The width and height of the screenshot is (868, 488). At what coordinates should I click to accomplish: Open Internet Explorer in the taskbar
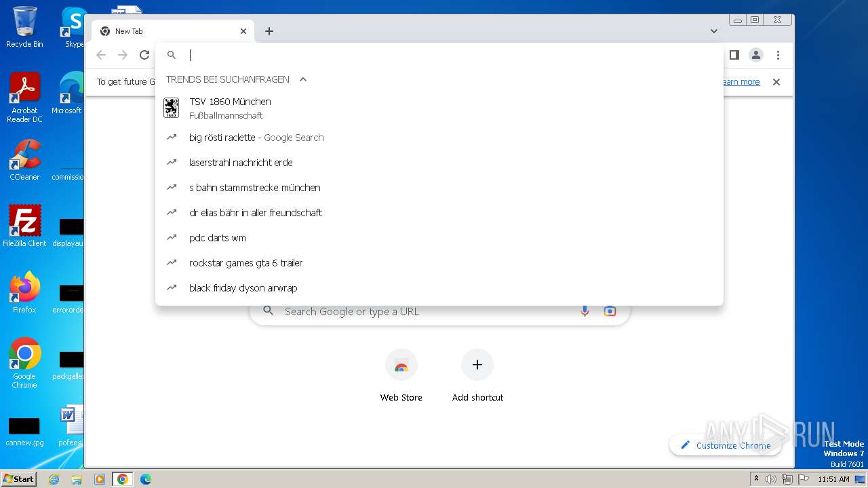(54, 479)
